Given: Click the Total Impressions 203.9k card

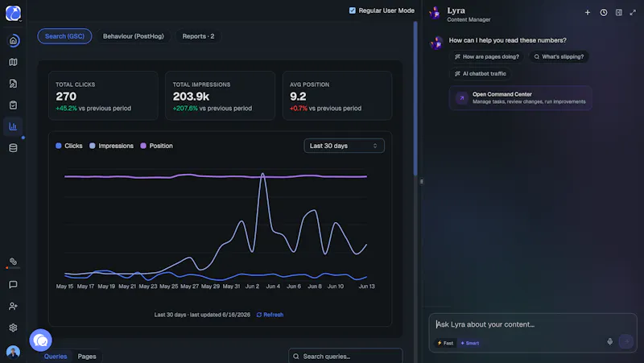Looking at the screenshot, I should (x=220, y=96).
